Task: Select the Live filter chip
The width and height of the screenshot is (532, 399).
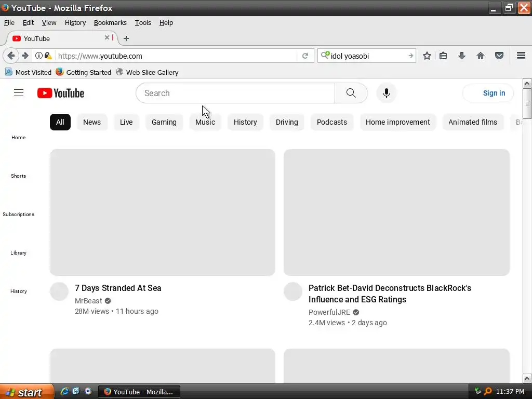Action: 126,122
